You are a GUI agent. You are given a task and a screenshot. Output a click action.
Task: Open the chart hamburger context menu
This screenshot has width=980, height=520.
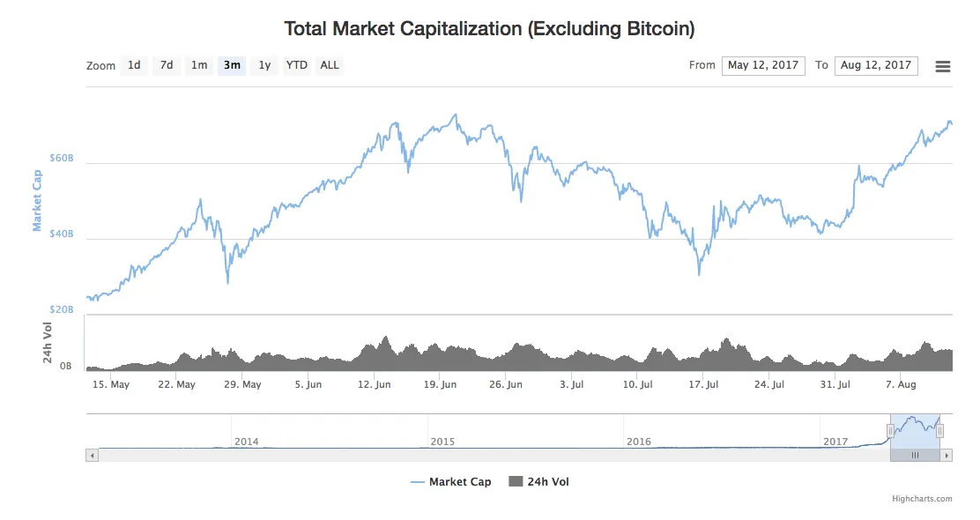(x=942, y=66)
